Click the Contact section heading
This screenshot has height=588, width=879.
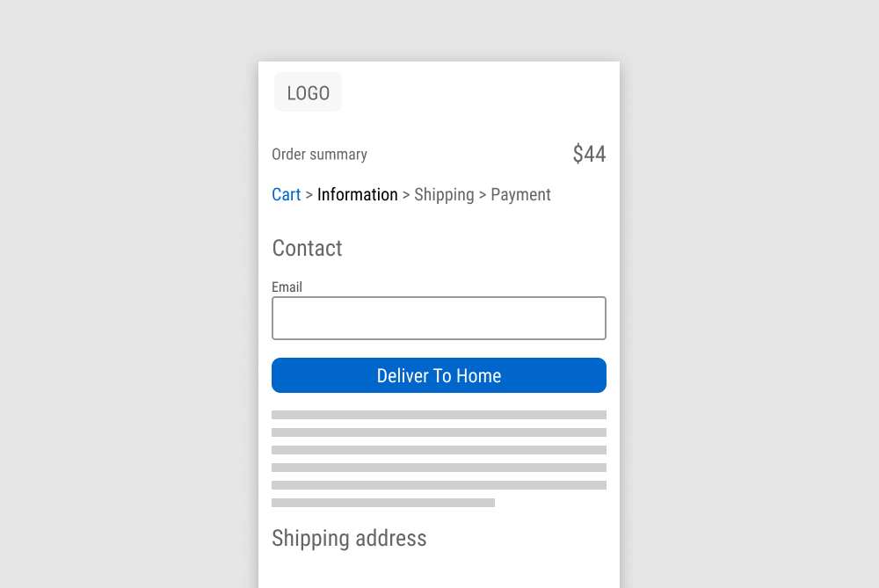click(x=307, y=248)
